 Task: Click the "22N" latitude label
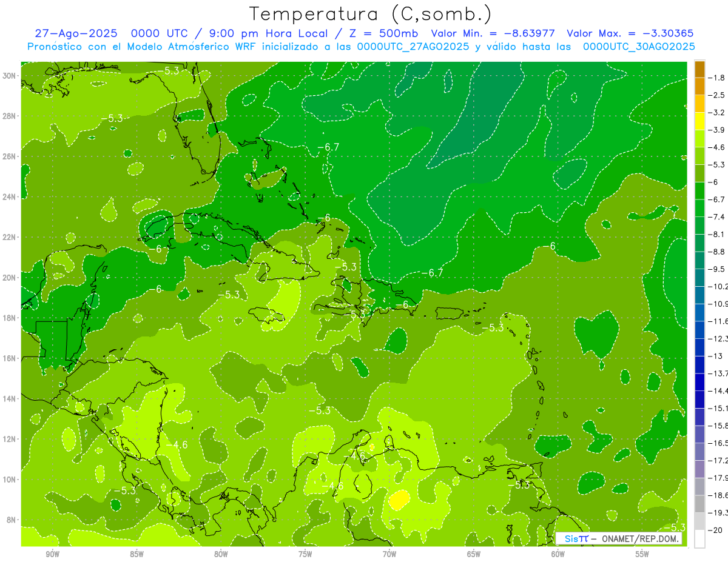coord(10,237)
